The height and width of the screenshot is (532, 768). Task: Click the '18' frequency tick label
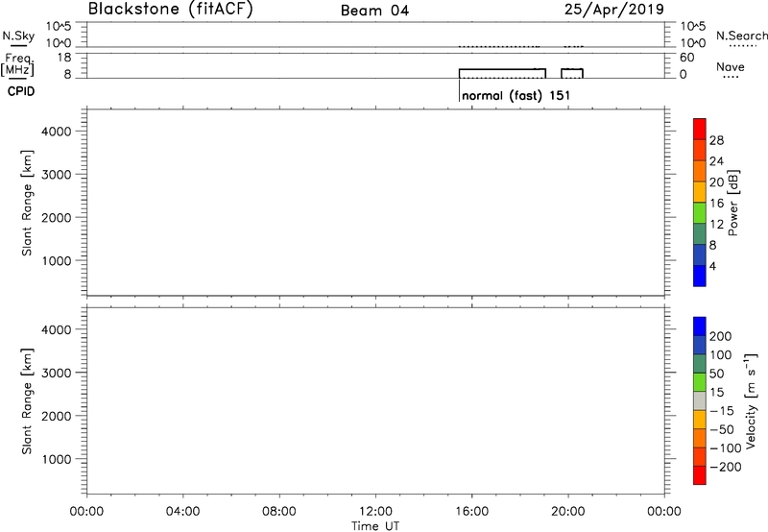[x=64, y=58]
